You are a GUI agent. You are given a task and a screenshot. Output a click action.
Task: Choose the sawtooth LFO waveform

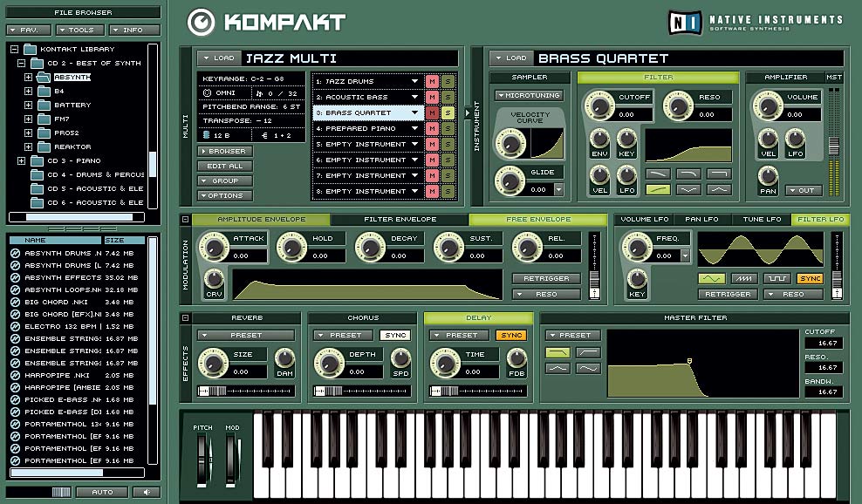coord(744,279)
